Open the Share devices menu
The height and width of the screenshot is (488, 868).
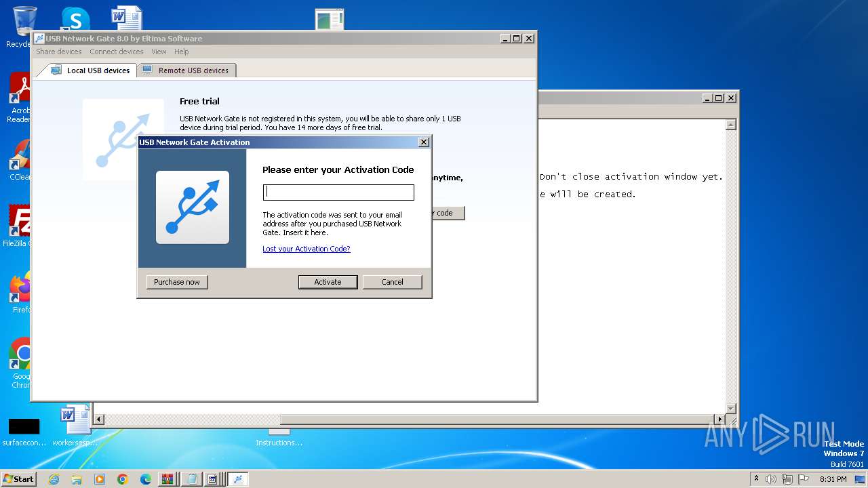click(59, 52)
